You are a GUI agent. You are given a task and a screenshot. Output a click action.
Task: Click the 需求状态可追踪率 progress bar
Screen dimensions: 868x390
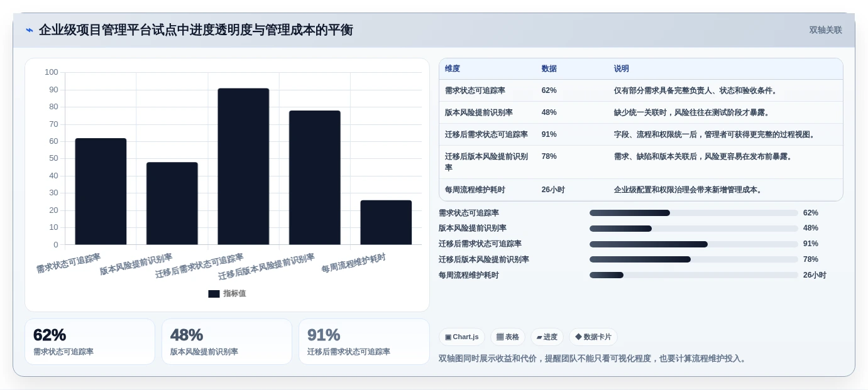click(694, 213)
